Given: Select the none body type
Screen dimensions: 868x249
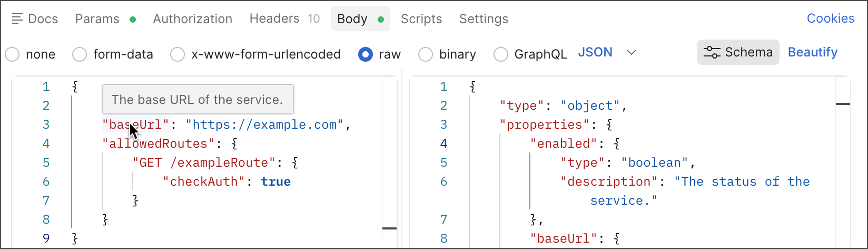Looking at the screenshot, I should (x=12, y=54).
